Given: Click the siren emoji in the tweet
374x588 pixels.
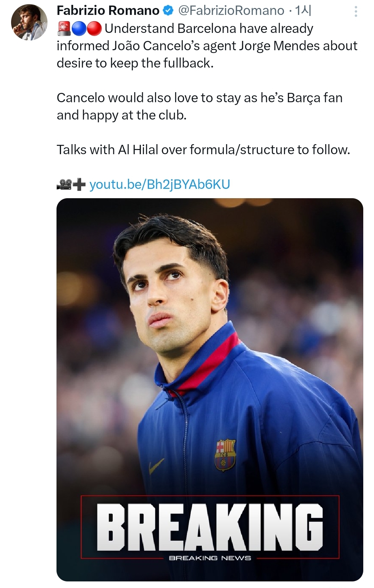Looking at the screenshot, I should [64, 29].
